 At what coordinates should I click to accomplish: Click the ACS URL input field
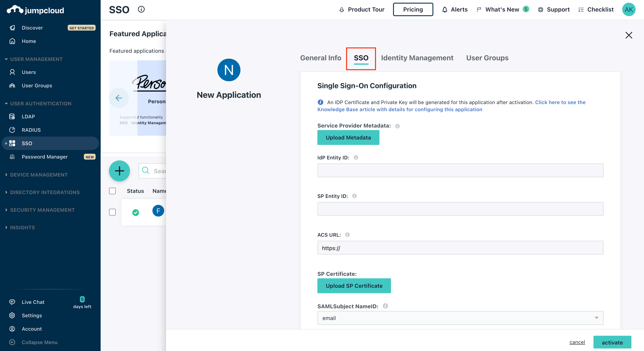pos(460,248)
